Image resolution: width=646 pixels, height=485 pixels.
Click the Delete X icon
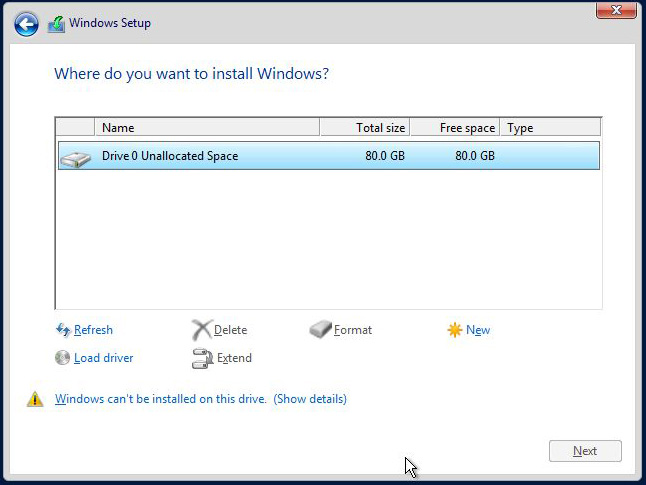pyautogui.click(x=202, y=330)
